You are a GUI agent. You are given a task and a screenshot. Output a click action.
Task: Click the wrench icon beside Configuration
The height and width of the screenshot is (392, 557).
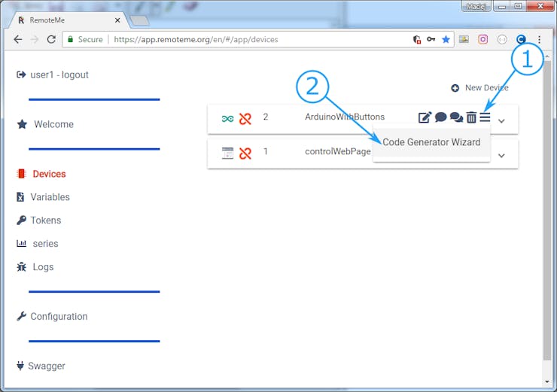[21, 316]
